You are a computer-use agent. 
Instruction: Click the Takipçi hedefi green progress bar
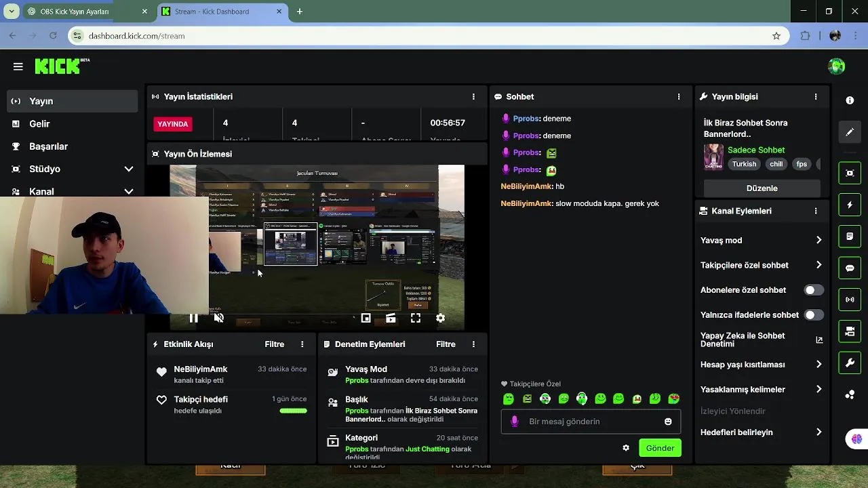point(293,410)
